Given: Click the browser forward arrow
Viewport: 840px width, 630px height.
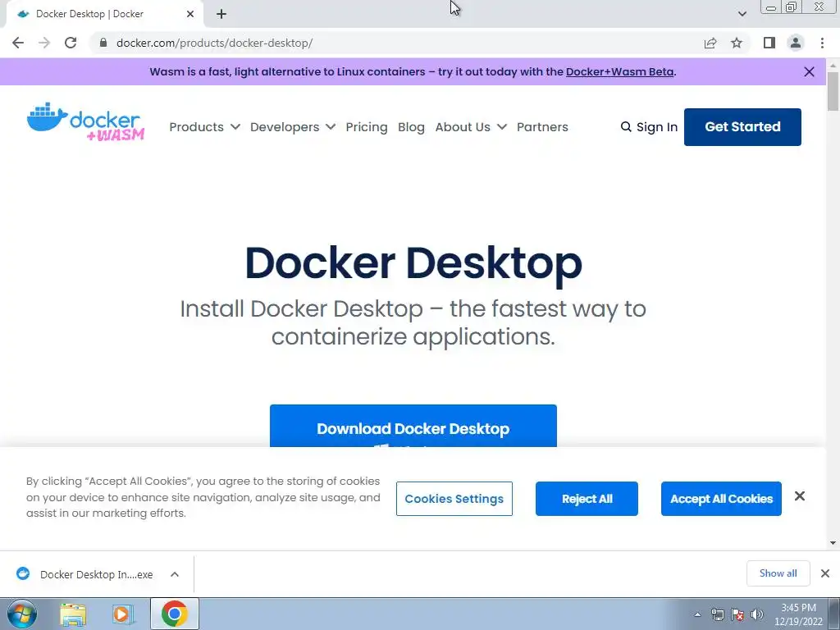Looking at the screenshot, I should (44, 43).
